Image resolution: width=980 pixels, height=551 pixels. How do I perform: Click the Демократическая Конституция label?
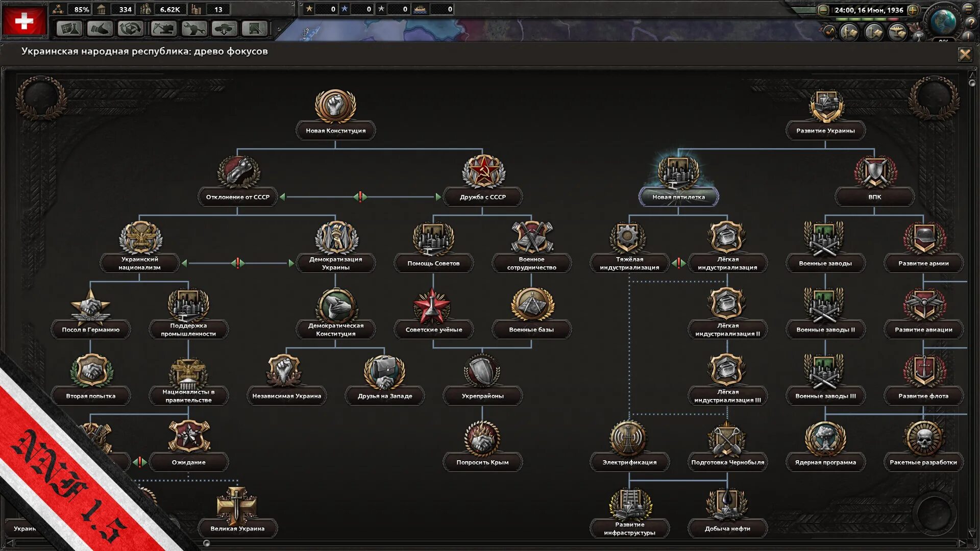click(335, 330)
